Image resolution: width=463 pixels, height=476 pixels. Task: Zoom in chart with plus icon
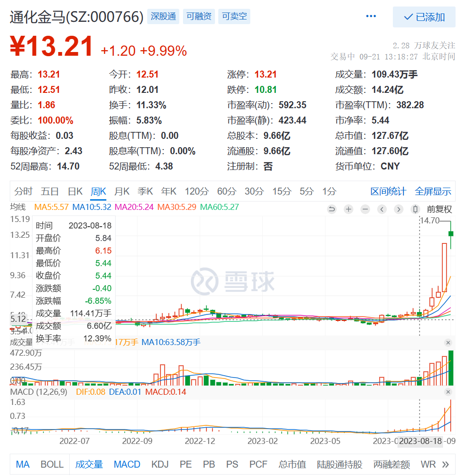[349, 209]
